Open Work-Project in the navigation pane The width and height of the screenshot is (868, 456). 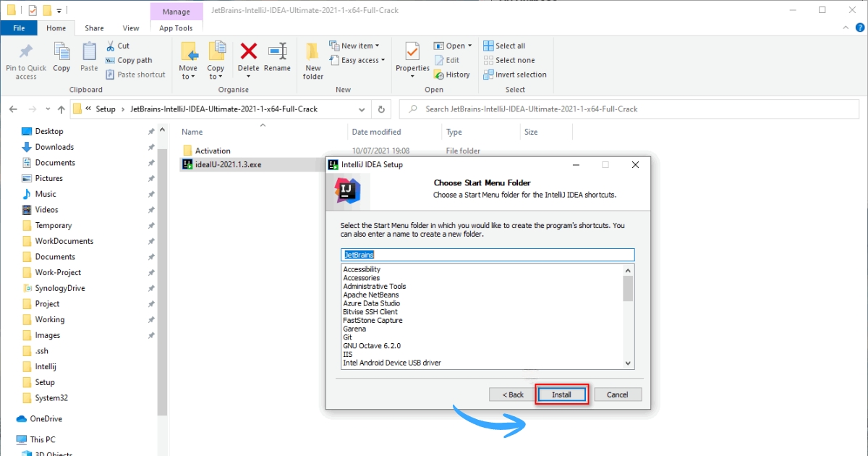[58, 272]
